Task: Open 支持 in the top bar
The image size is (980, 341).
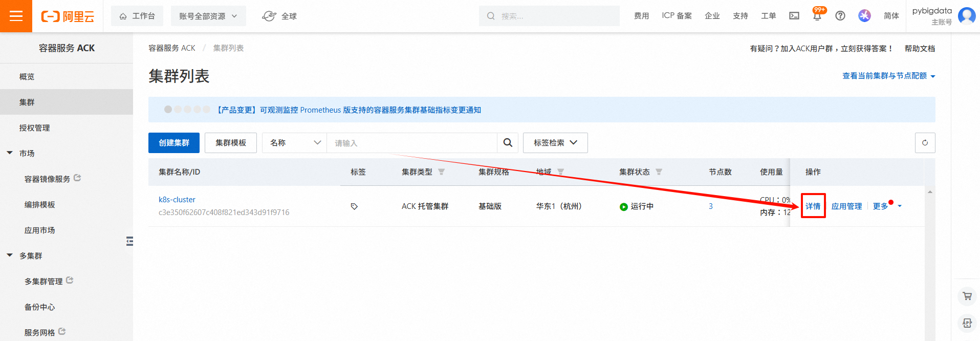Action: pyautogui.click(x=740, y=16)
